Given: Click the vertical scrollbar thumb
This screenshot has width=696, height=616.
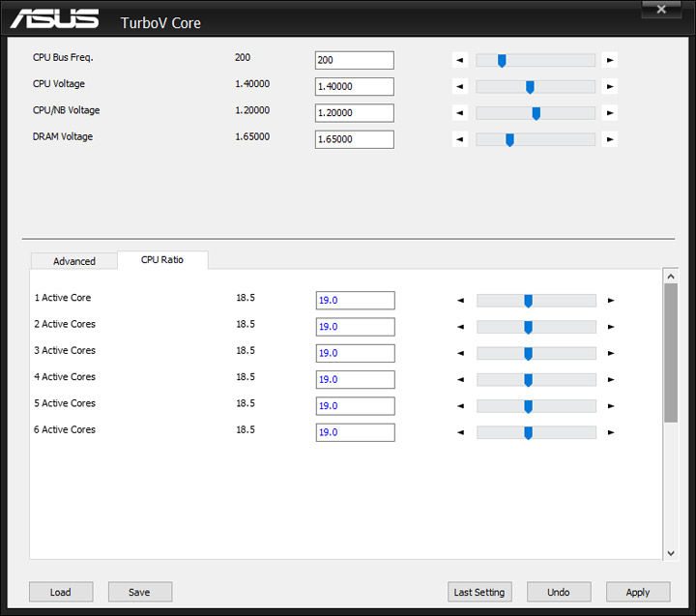Looking at the screenshot, I should pos(671,353).
